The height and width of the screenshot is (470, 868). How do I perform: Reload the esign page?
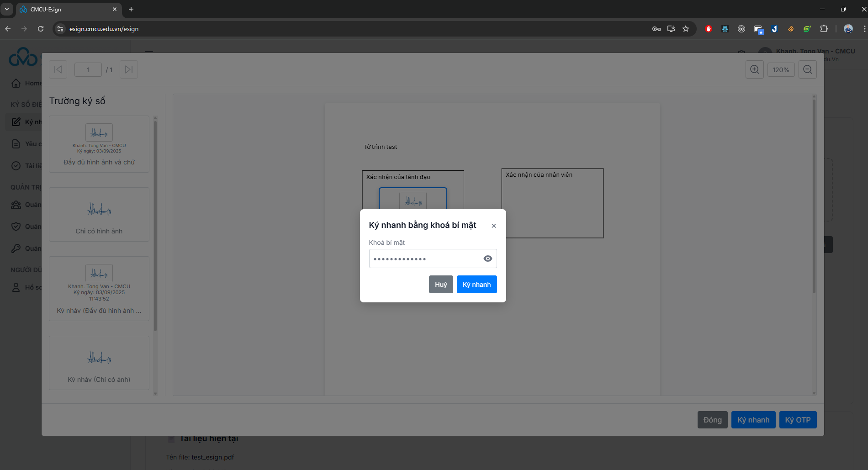coord(41,29)
